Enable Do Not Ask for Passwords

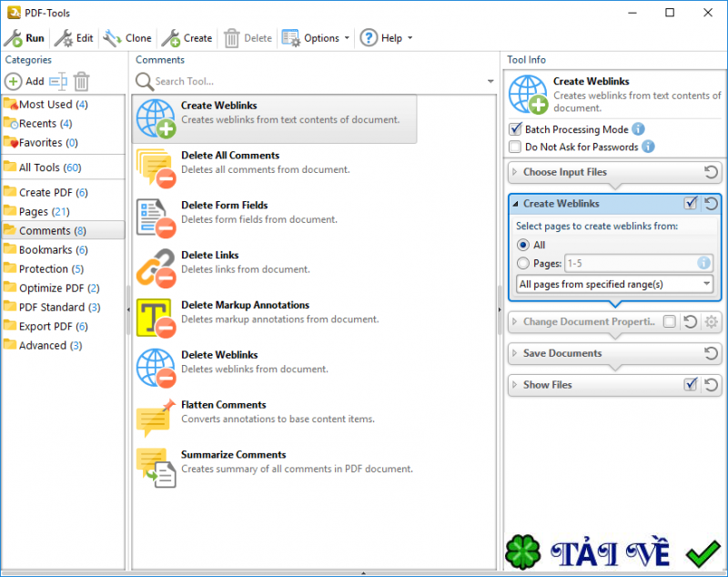515,147
